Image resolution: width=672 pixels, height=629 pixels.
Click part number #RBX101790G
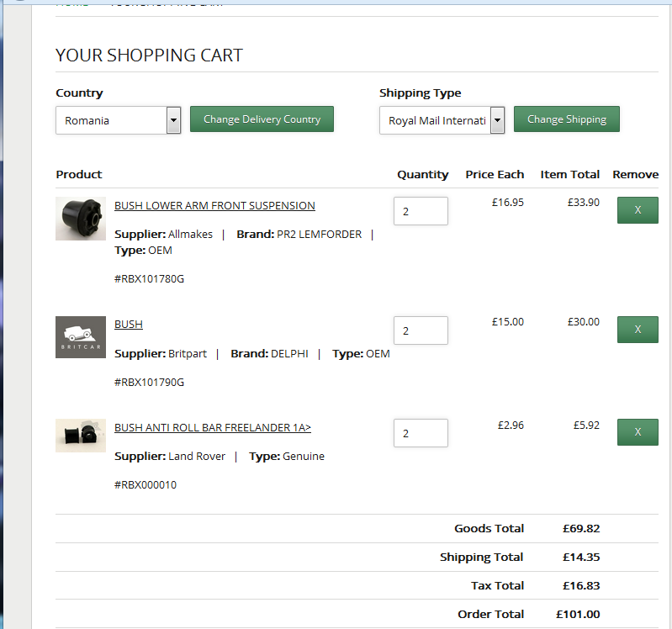pos(149,383)
